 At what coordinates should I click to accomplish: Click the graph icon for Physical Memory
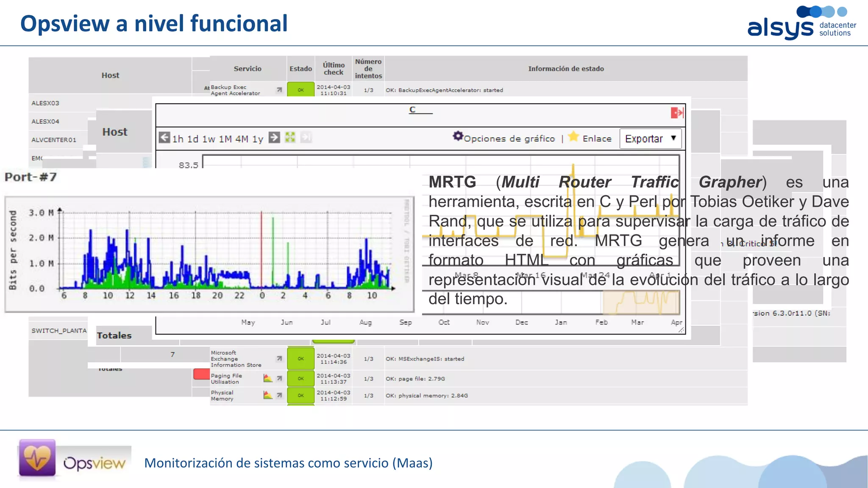tap(267, 395)
